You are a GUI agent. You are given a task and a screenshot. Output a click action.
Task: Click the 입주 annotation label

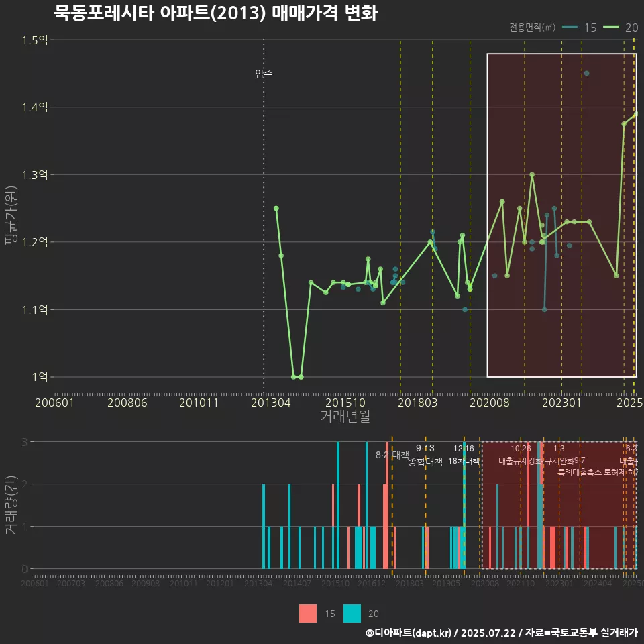click(x=264, y=74)
